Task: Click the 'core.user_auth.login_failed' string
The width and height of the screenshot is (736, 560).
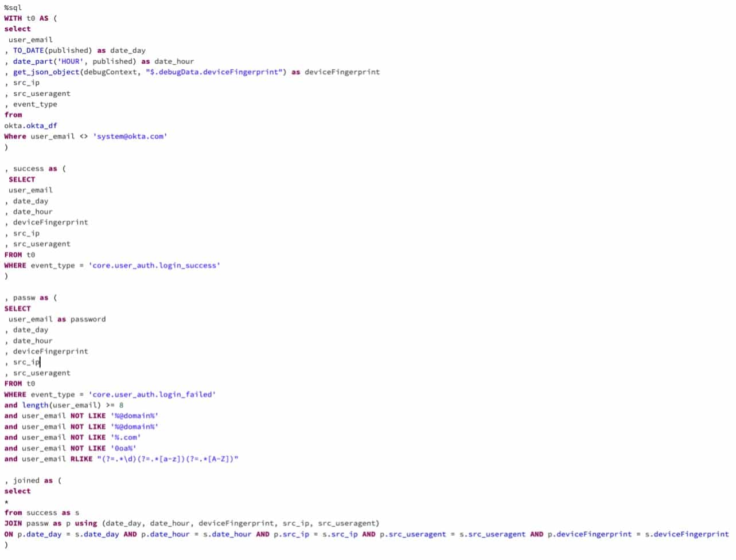Action: [152, 394]
